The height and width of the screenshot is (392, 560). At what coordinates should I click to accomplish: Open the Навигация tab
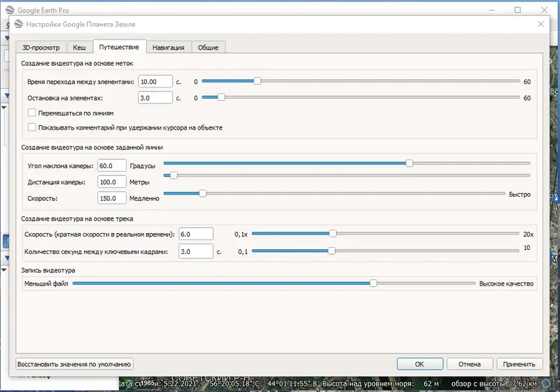coord(169,47)
